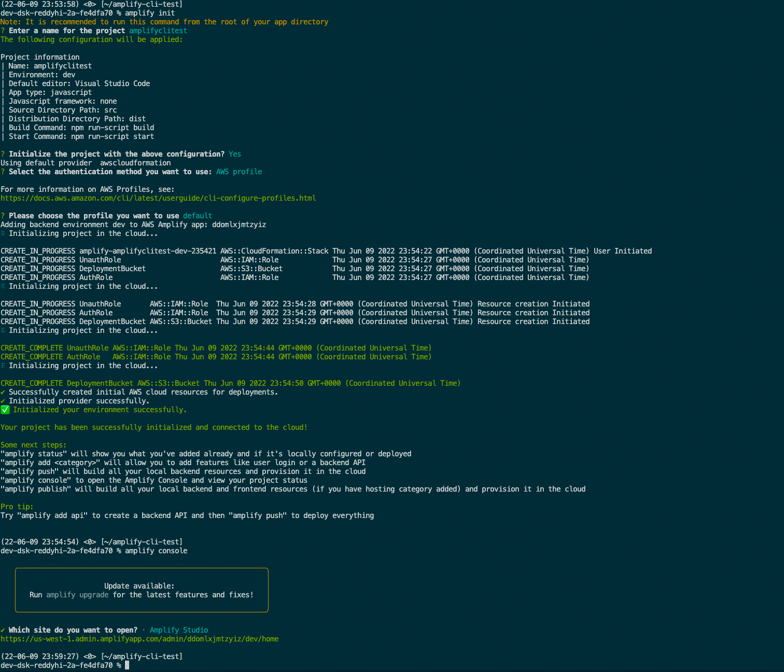Screen dimensions: 784x672
Task: Click the "Pro tip:" heading
Action: tap(17, 507)
